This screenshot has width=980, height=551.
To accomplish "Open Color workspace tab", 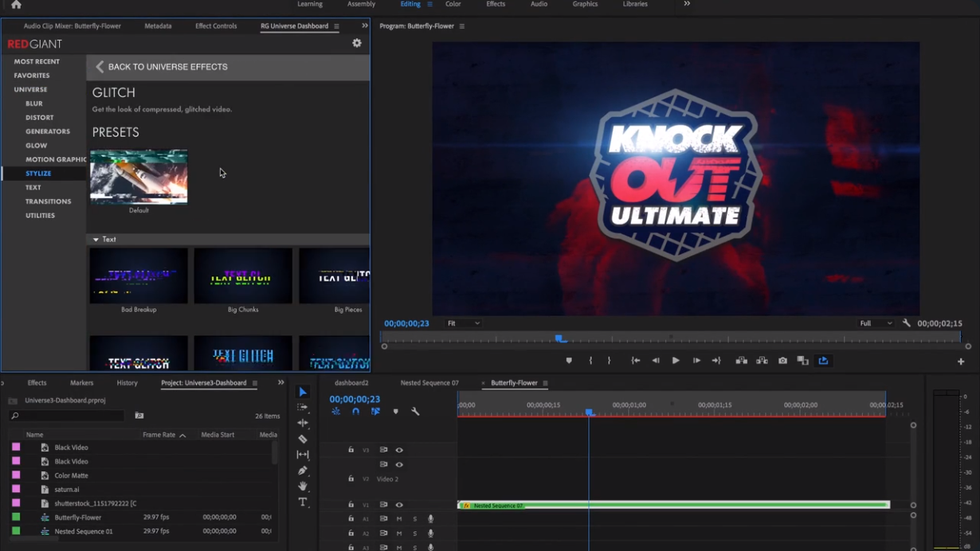I will click(453, 4).
